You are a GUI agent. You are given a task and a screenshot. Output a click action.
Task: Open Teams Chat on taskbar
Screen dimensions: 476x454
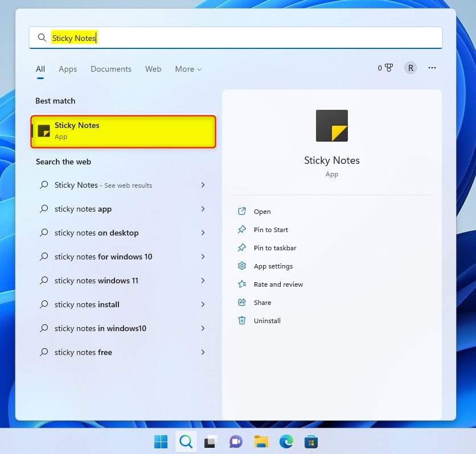[x=236, y=441]
